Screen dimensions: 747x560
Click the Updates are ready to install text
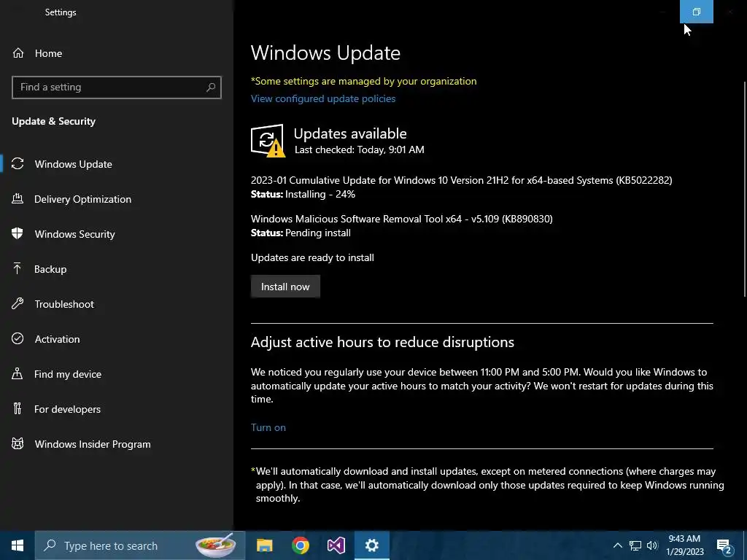[312, 257]
